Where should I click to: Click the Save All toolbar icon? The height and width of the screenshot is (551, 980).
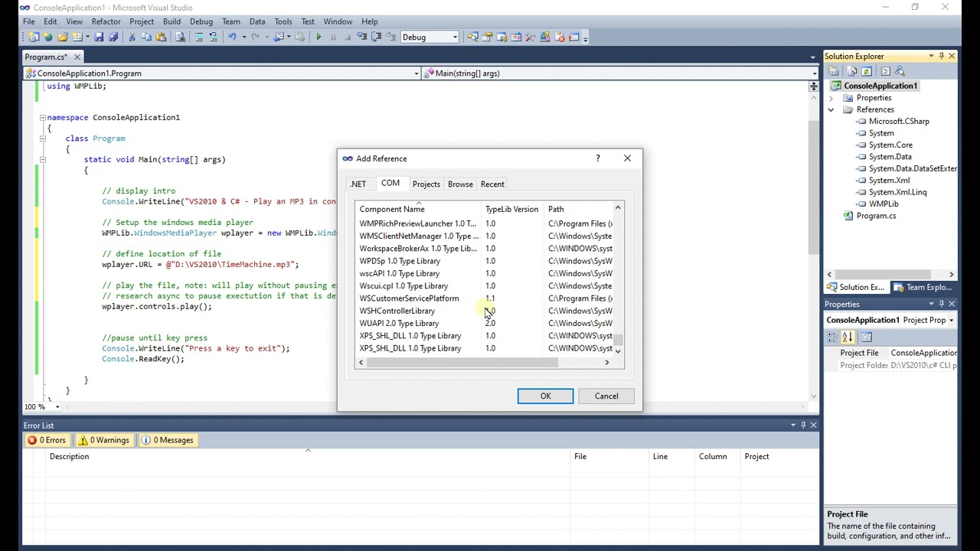pyautogui.click(x=113, y=37)
